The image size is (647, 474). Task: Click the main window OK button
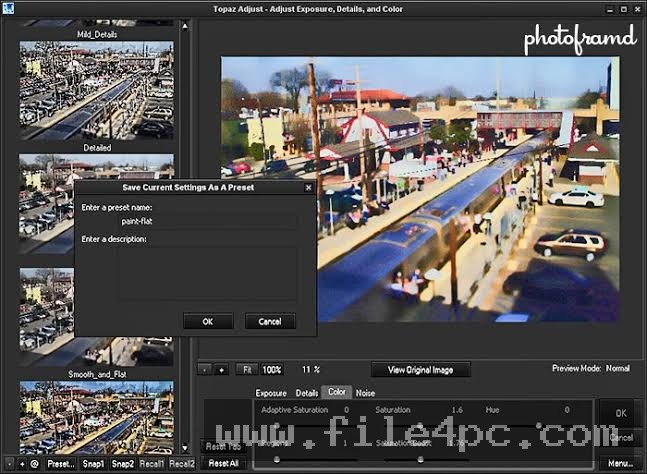621,413
